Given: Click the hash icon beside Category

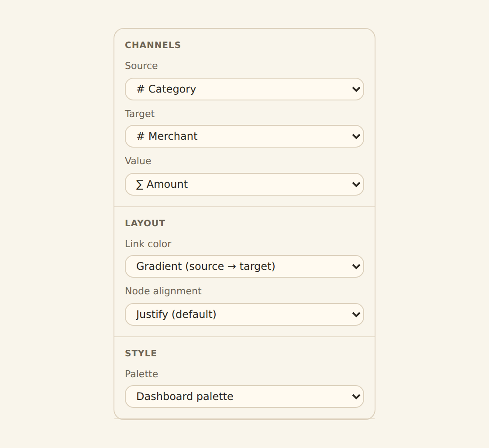Looking at the screenshot, I should coord(140,89).
